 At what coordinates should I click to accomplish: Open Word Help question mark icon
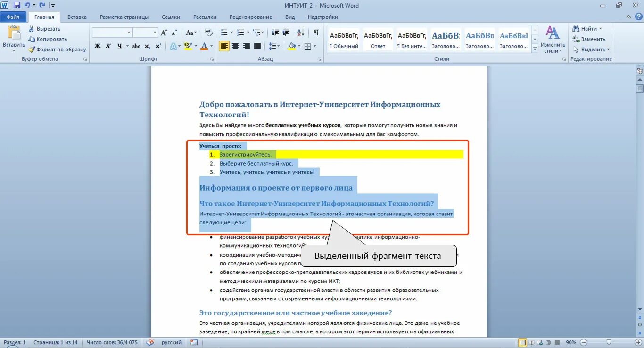coord(638,17)
